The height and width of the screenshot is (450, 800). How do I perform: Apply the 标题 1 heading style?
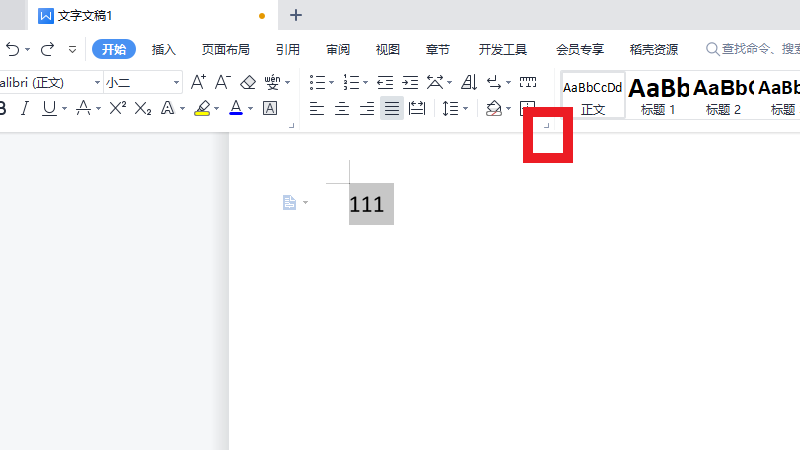pos(658,95)
